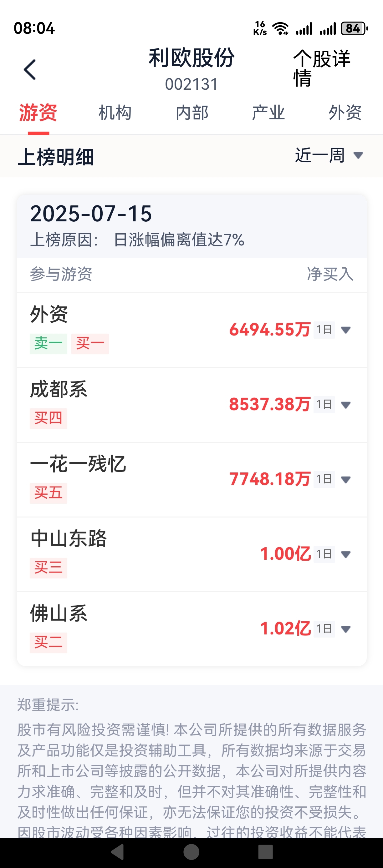Expand the 成都系 row arrow
This screenshot has height=868, width=383.
(x=346, y=404)
